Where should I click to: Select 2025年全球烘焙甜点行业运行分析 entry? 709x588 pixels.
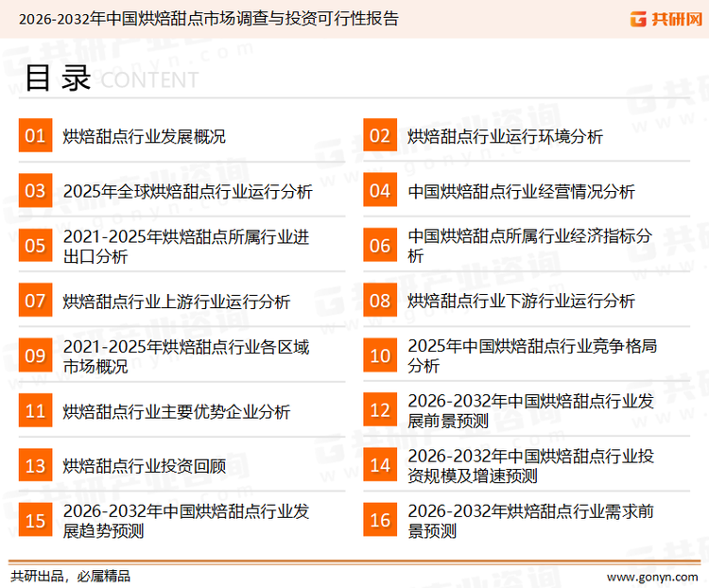pyautogui.click(x=188, y=192)
